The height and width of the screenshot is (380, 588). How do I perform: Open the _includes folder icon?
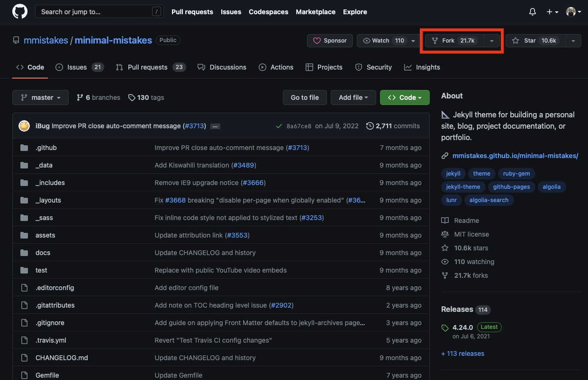pos(24,183)
